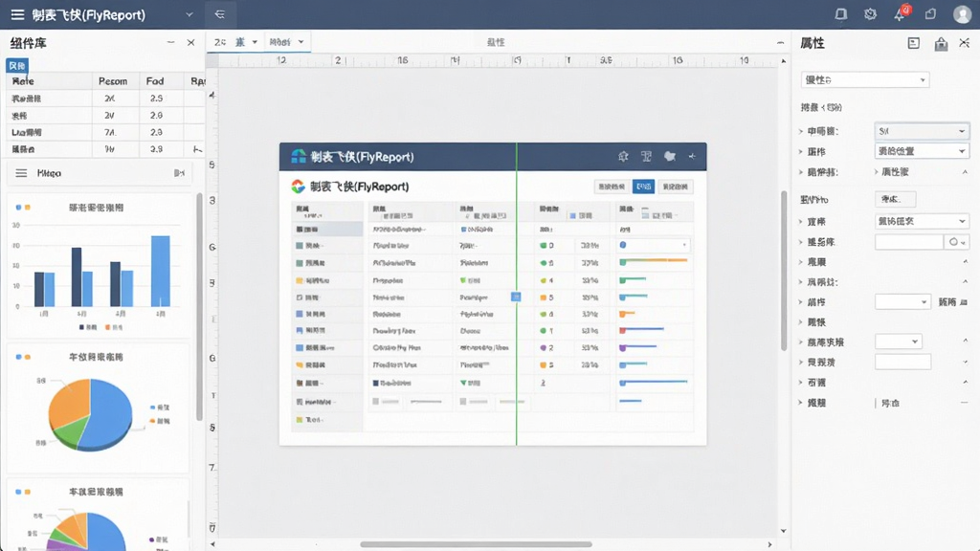Click the plus icon in the embedded report header
980x551 pixels.
pyautogui.click(x=692, y=156)
